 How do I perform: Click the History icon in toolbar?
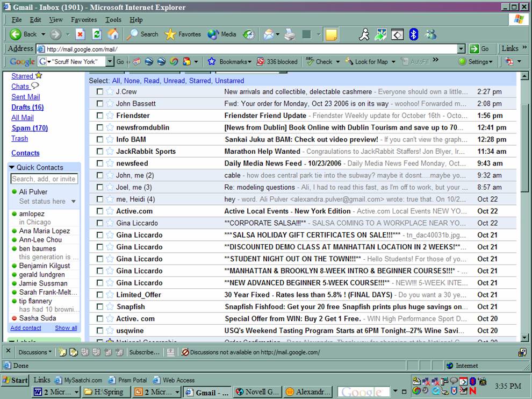[249, 34]
